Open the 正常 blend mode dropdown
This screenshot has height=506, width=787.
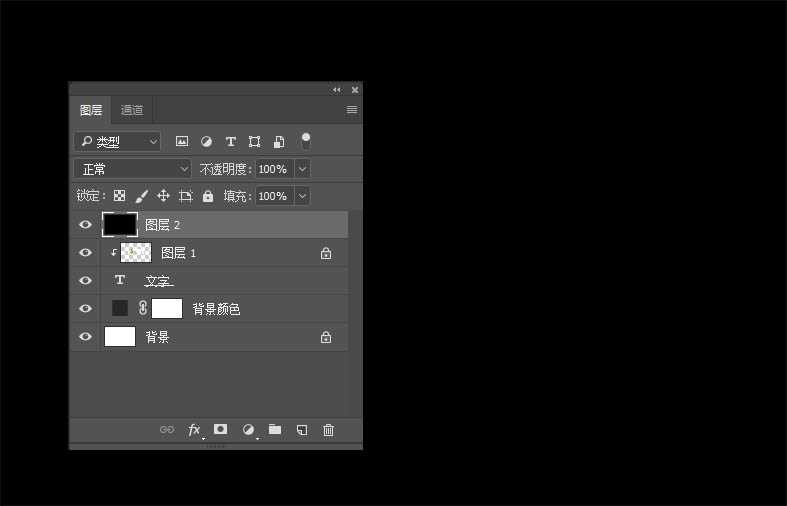coord(132,169)
